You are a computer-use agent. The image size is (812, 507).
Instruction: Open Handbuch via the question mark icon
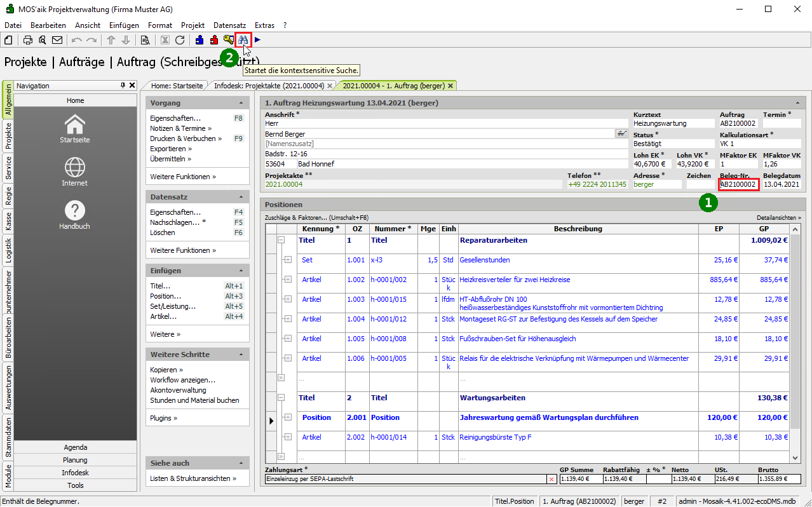[x=75, y=211]
